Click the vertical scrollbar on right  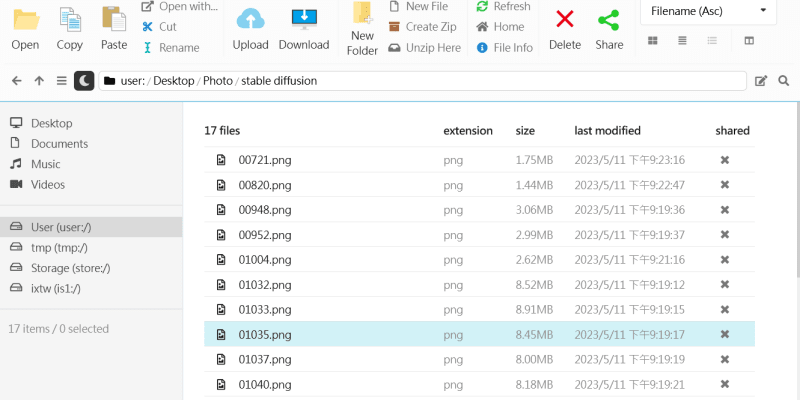pos(797,189)
